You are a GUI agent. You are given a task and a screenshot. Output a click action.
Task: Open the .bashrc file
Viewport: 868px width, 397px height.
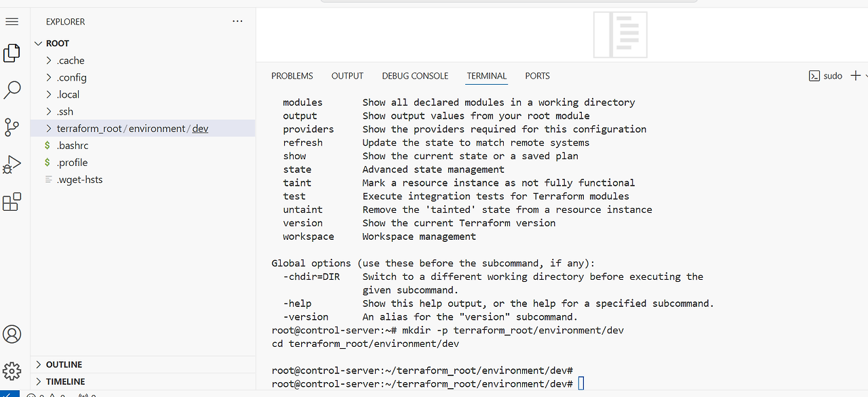pyautogui.click(x=71, y=145)
